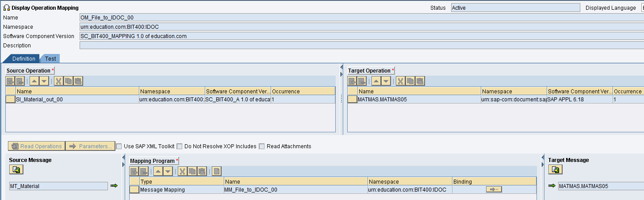The height and width of the screenshot is (200, 644).
Task: Collapse pane arrow between Source and Target Operation
Action: 341,68
